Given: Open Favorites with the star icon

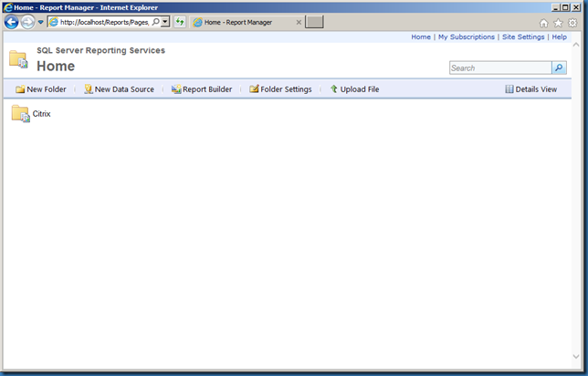Looking at the screenshot, I should (558, 23).
